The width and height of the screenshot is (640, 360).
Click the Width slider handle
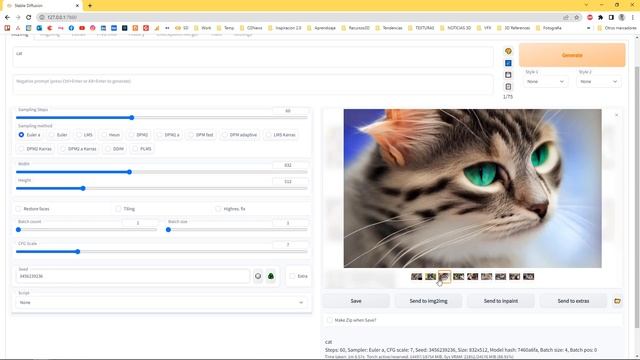(x=129, y=172)
